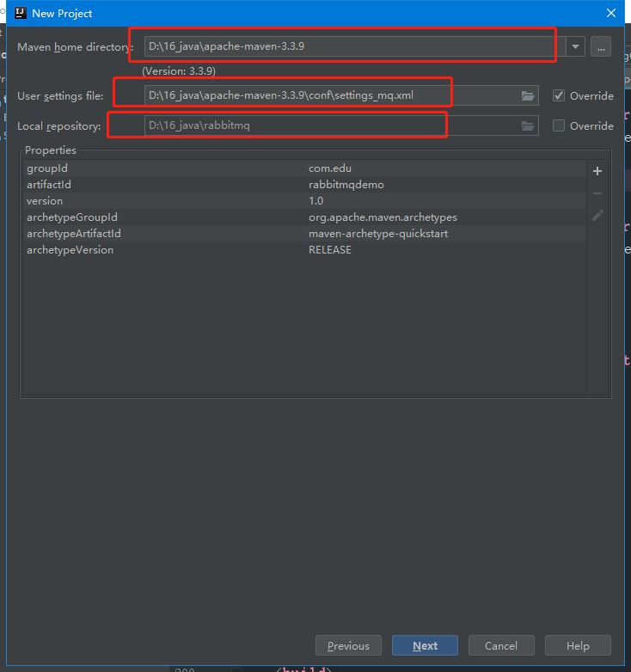Click the ellipsis browse button for Maven home
This screenshot has height=672, width=631.
pyautogui.click(x=601, y=46)
